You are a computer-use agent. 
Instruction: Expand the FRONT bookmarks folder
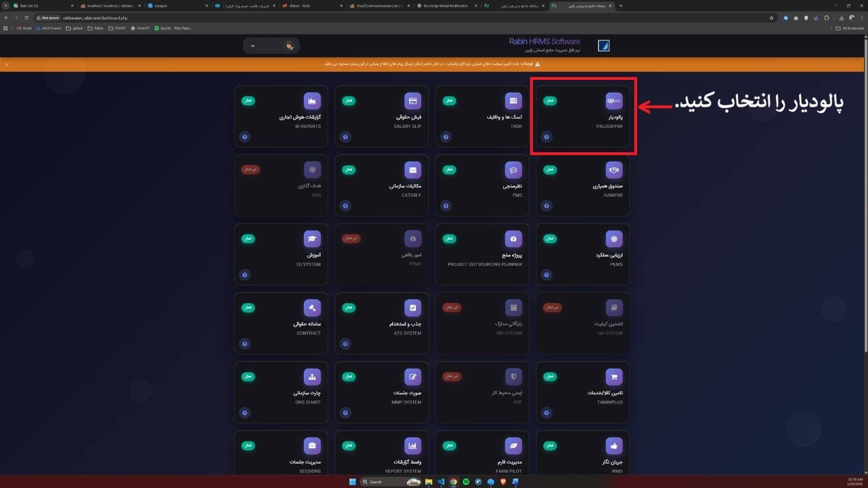pos(117,28)
